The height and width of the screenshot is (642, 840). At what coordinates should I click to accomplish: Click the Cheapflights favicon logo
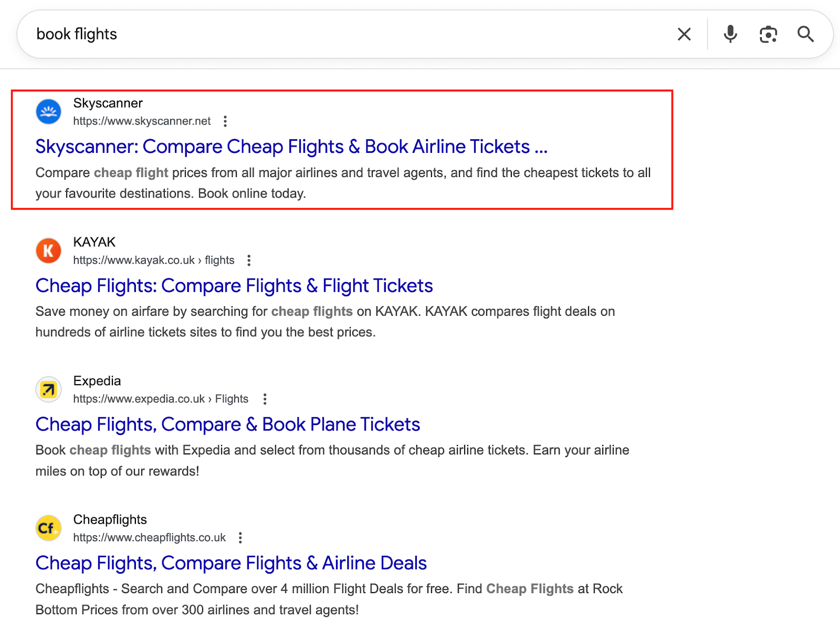pos(48,528)
